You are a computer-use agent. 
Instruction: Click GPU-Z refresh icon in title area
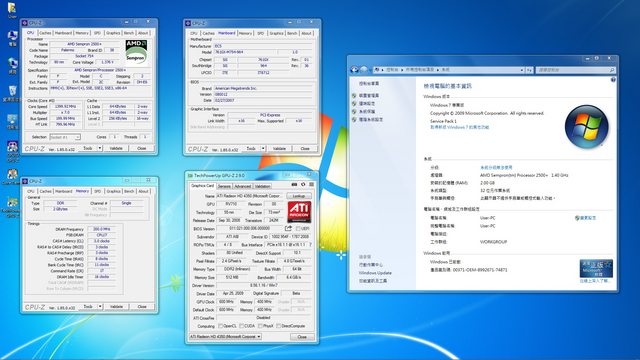[x=303, y=185]
